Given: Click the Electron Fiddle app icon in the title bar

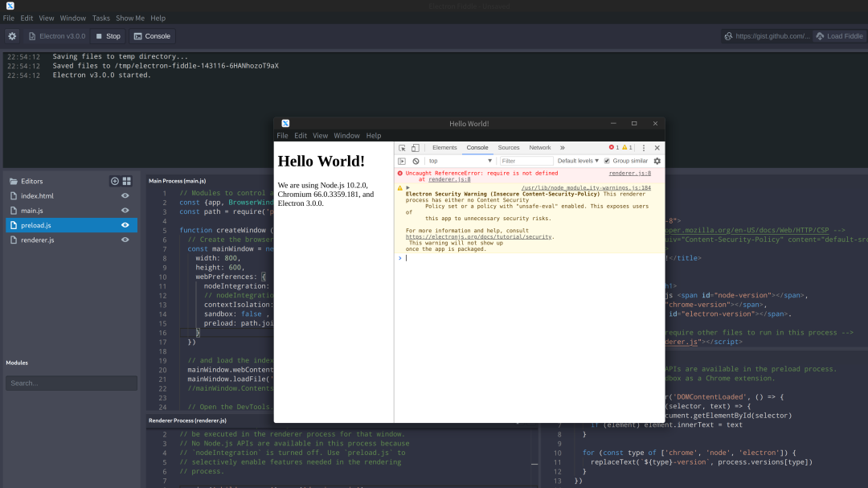Looking at the screenshot, I should [10, 6].
